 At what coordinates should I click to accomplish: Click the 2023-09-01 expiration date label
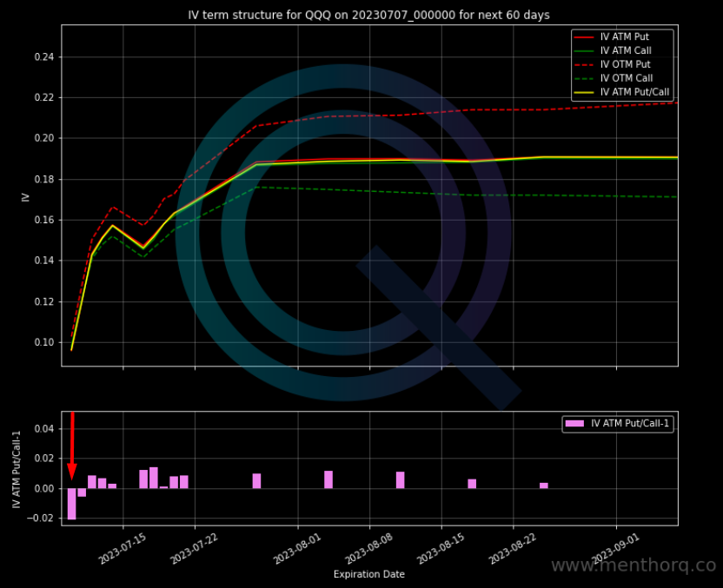pos(615,548)
